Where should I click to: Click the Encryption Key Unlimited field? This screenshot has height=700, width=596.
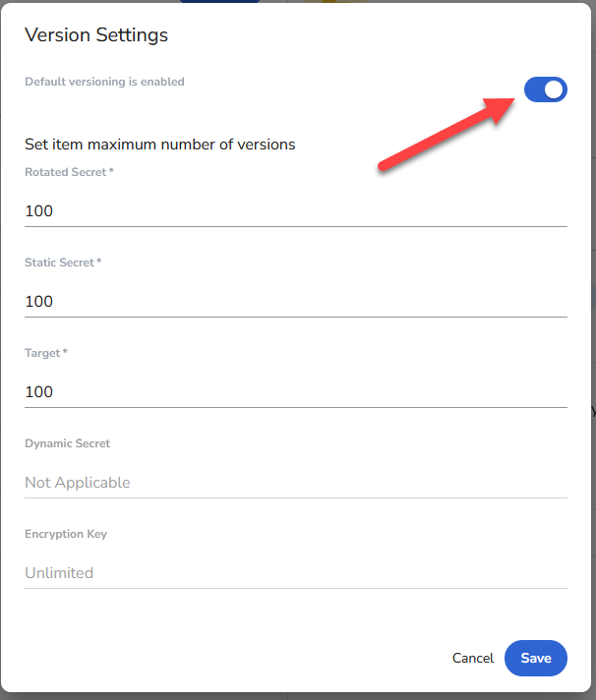(295, 573)
